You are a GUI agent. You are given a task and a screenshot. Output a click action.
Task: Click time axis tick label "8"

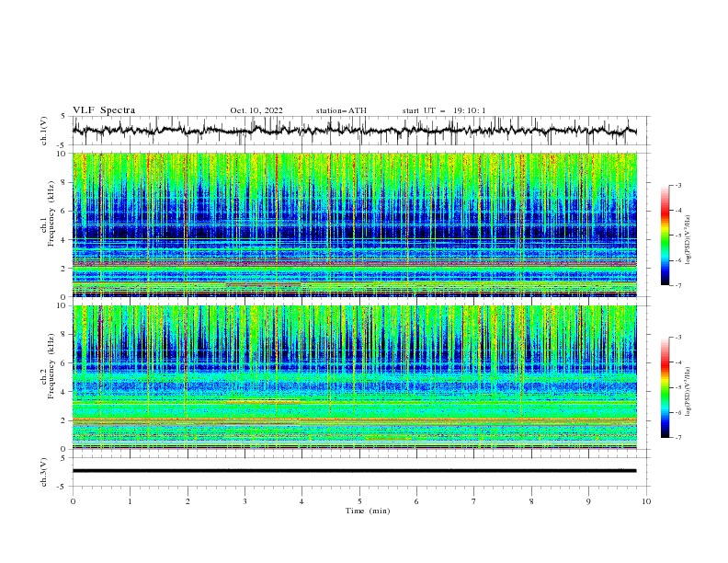pyautogui.click(x=531, y=501)
